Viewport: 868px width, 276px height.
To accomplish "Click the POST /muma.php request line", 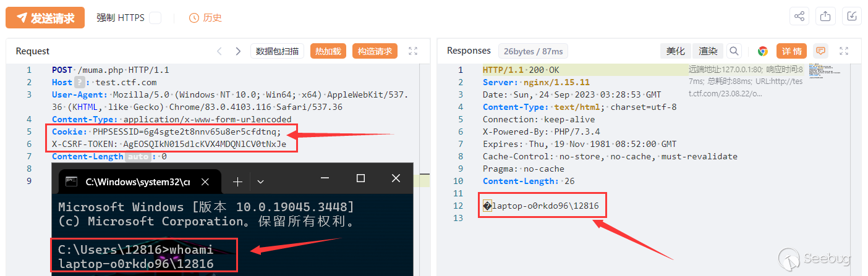I will tap(110, 70).
